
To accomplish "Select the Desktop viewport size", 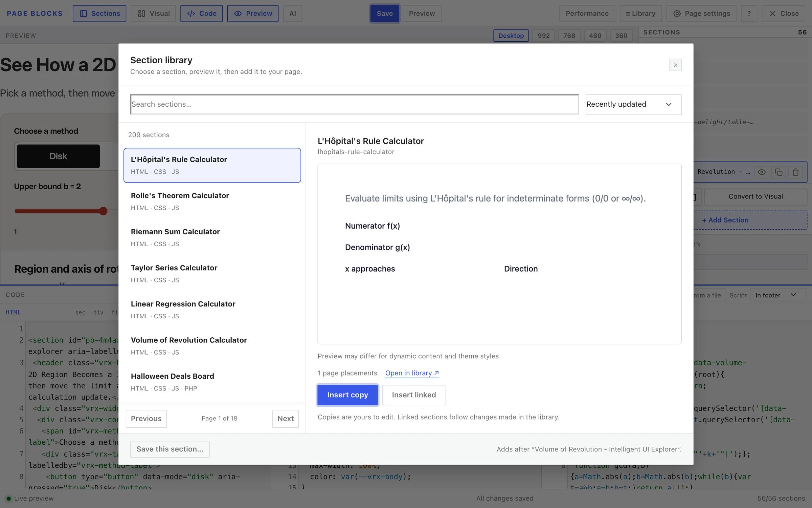I will (511, 36).
